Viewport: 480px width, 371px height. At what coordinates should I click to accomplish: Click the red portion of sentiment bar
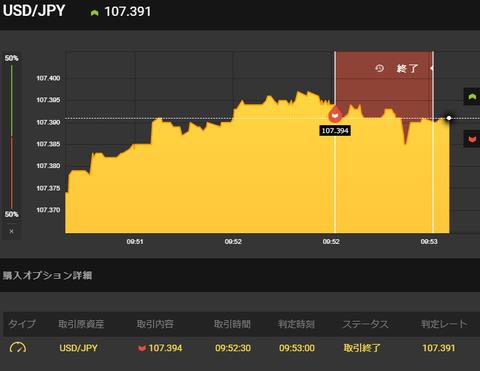(12, 173)
